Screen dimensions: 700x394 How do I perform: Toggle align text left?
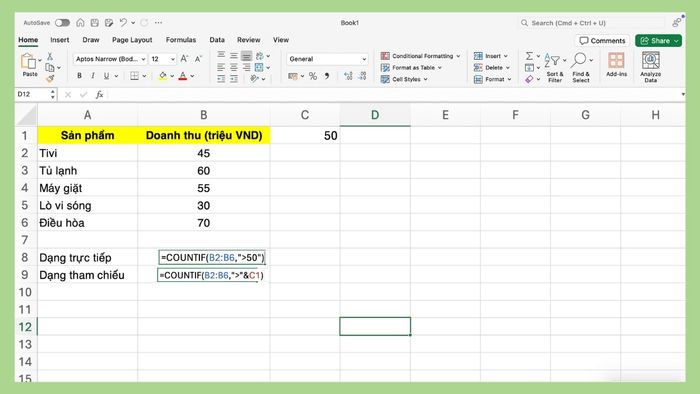(221, 67)
